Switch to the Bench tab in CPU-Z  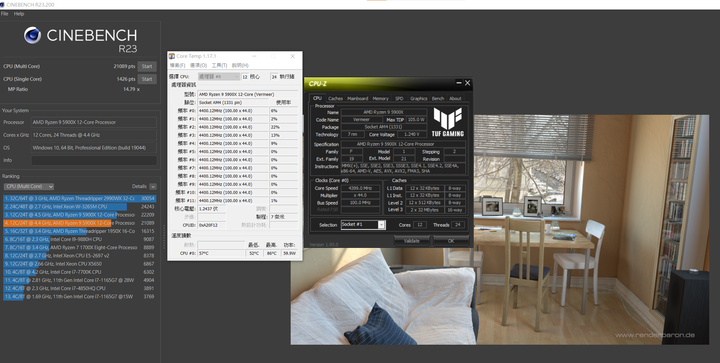click(438, 98)
